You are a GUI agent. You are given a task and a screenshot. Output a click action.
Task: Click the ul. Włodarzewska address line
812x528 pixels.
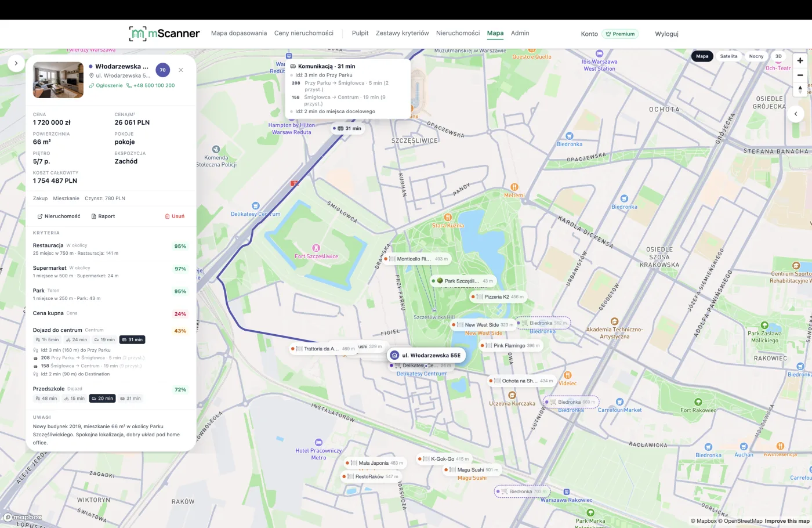coord(119,75)
